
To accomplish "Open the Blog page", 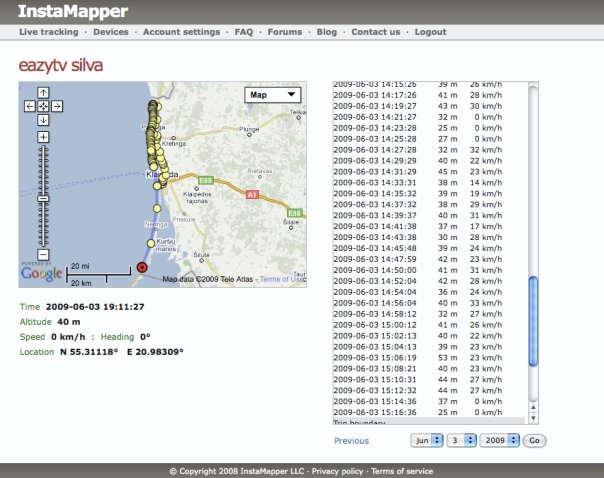I will 327,32.
